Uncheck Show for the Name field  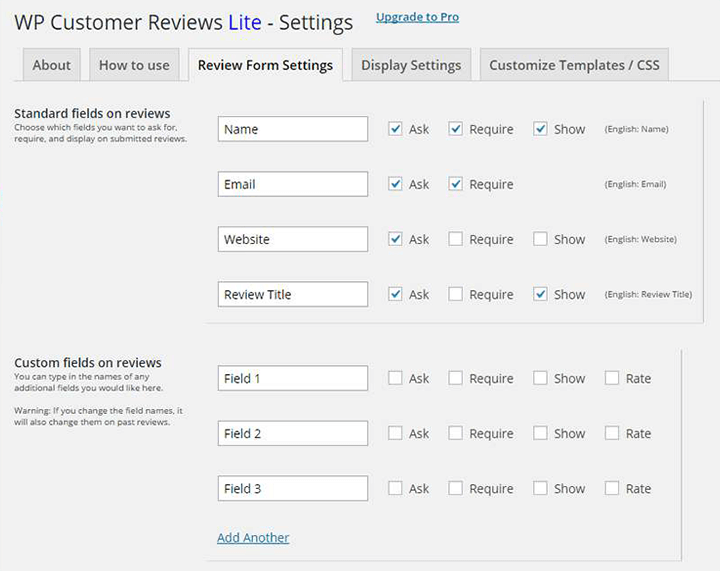[540, 129]
